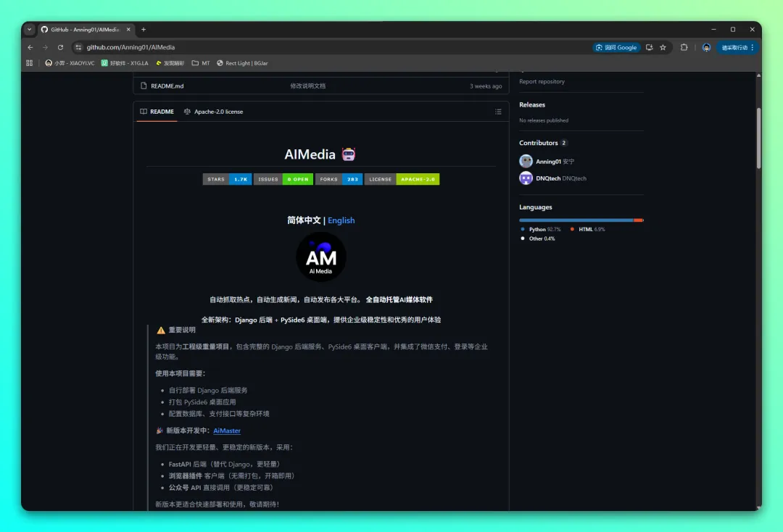Click the DNQtech avatar
The image size is (783, 532).
526,178
